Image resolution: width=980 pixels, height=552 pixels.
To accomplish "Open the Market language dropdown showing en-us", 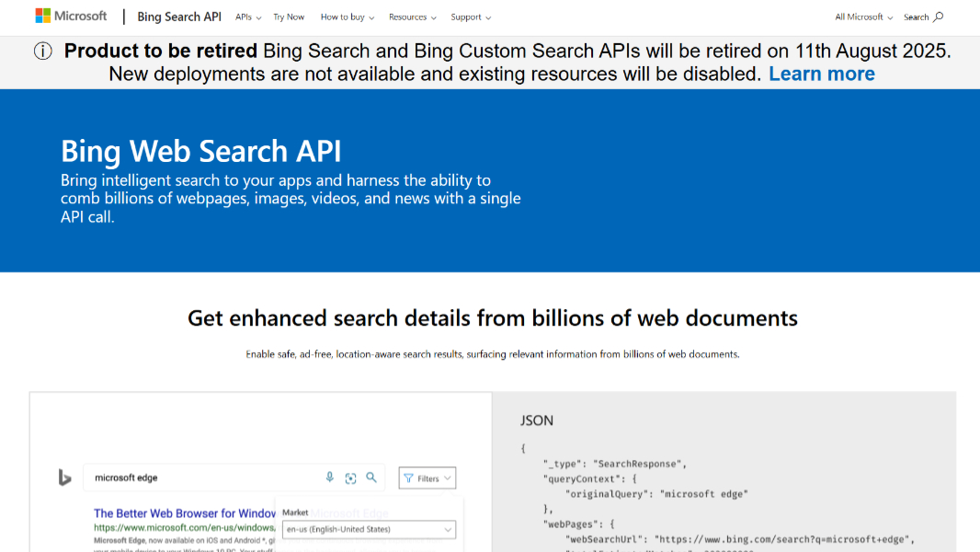I will pyautogui.click(x=368, y=529).
